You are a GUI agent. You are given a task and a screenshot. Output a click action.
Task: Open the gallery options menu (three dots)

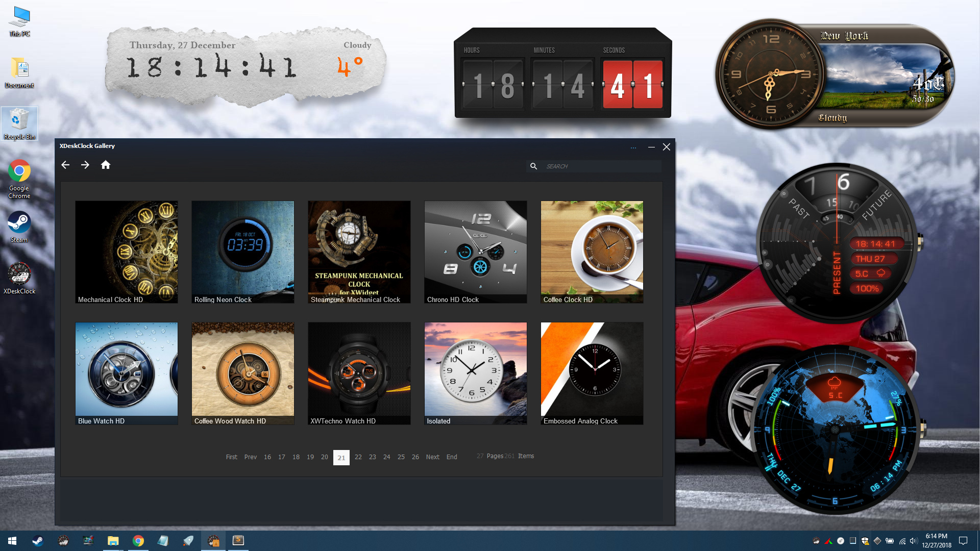coord(633,147)
